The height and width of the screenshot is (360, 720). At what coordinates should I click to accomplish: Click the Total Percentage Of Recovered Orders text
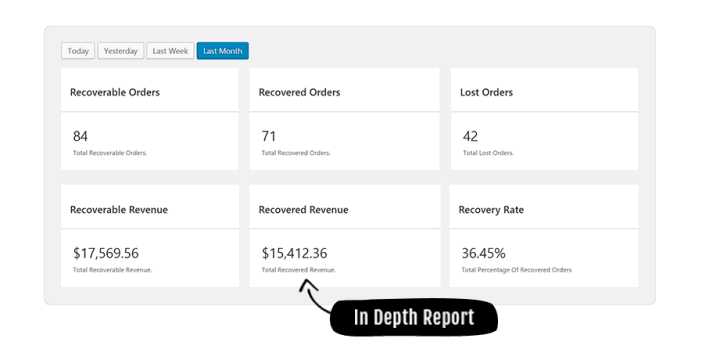click(517, 270)
